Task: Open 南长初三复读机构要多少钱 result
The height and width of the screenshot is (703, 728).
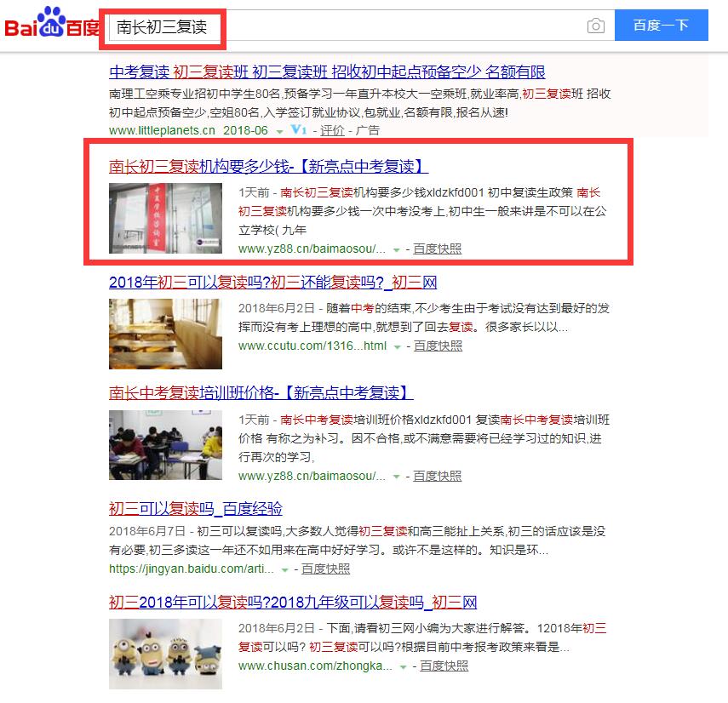Action: coord(268,166)
